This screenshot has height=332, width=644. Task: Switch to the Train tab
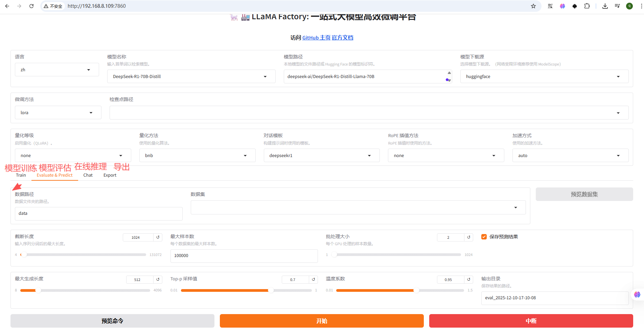coord(21,175)
